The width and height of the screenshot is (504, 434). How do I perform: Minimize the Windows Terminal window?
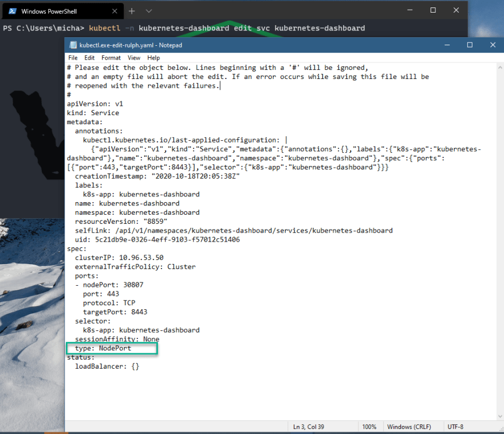click(x=410, y=10)
